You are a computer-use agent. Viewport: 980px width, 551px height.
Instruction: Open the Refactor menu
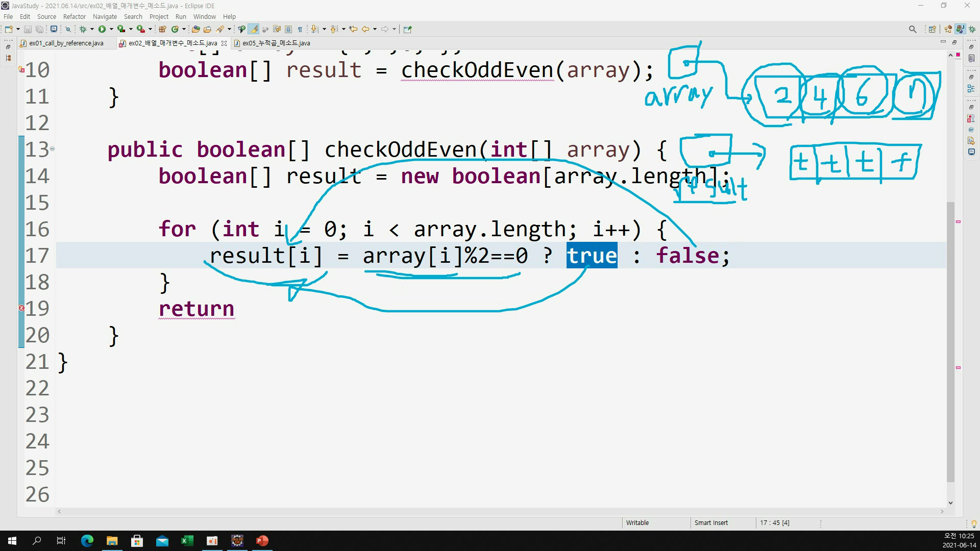tap(74, 16)
